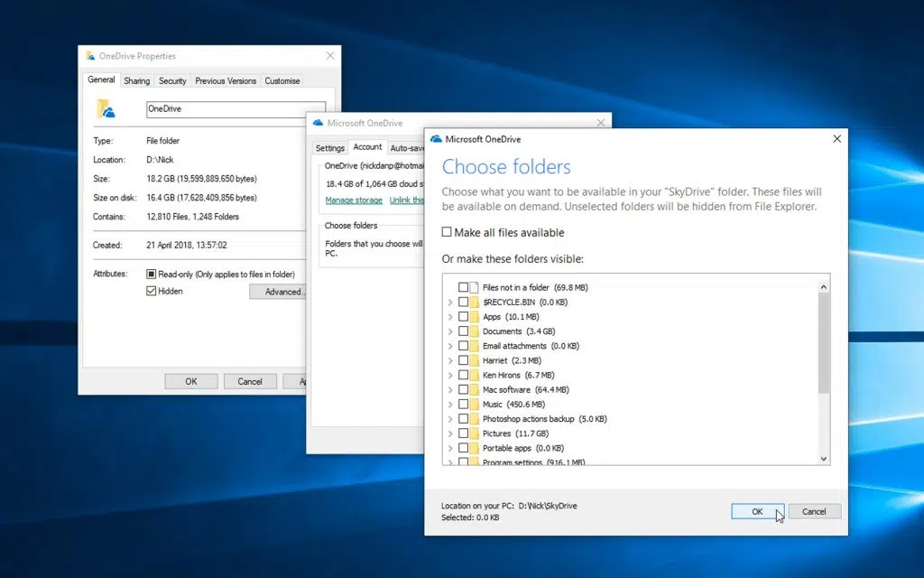Click the Mac software folder icon
Screen dimensions: 924x578
click(x=475, y=390)
